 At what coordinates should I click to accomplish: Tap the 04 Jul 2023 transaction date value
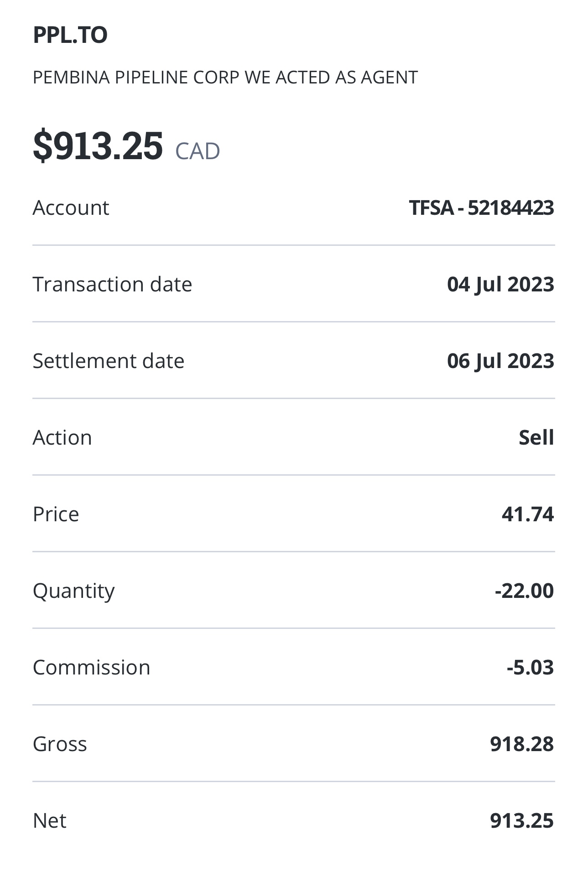pos(500,284)
